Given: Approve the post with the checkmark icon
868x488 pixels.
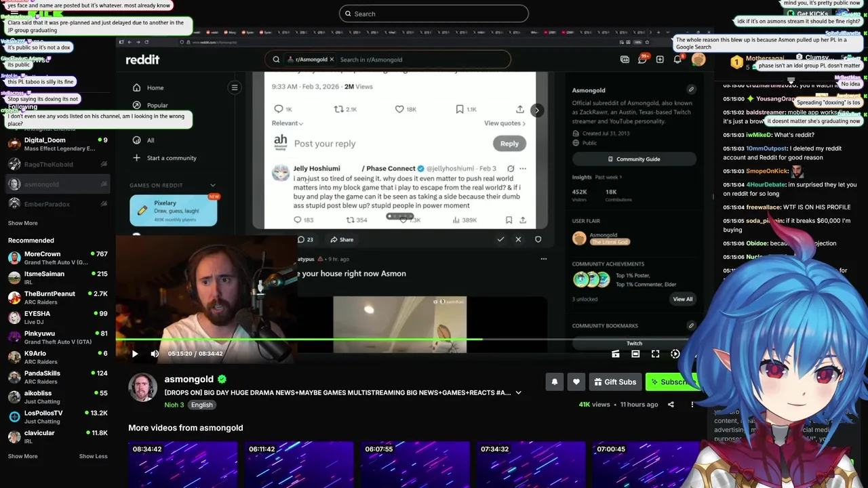Looking at the screenshot, I should tap(500, 239).
